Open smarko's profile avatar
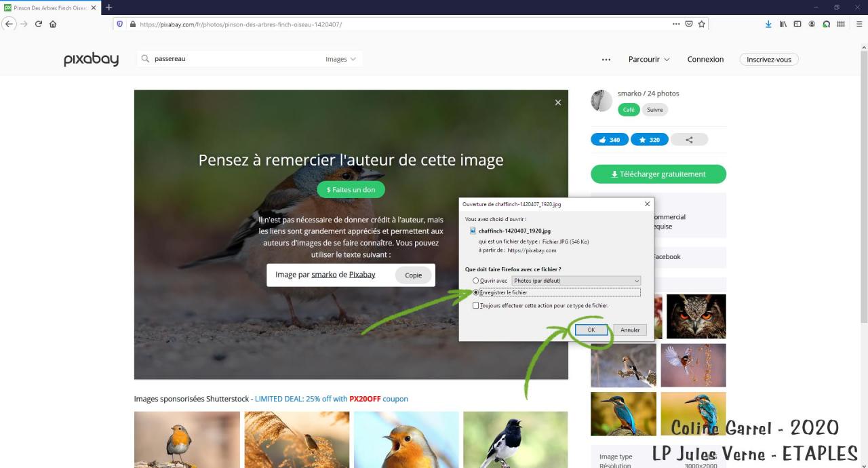The image size is (868, 468). [601, 100]
